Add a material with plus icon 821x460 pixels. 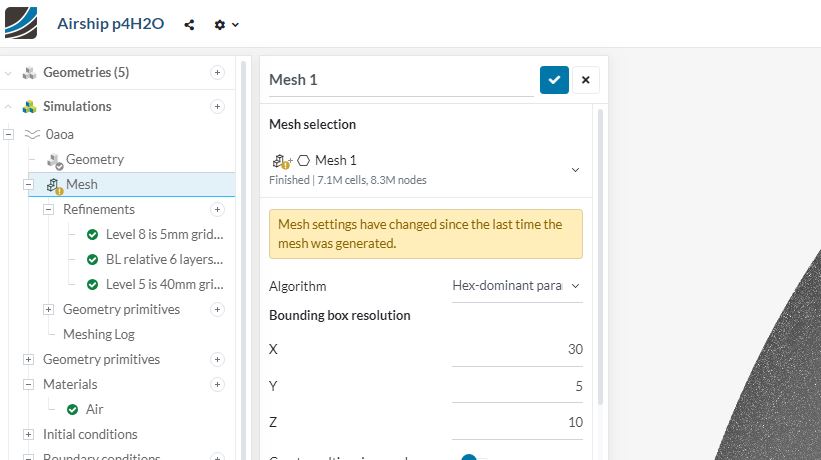[217, 384]
